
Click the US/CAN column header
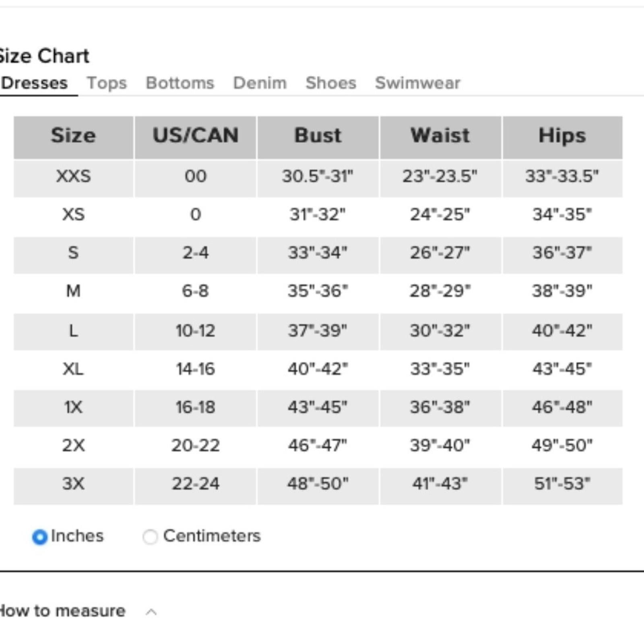coord(196,137)
